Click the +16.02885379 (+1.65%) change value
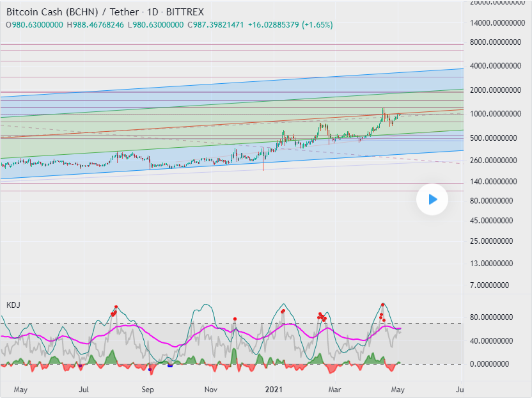Screen dimensions: 532x398 (290, 24)
